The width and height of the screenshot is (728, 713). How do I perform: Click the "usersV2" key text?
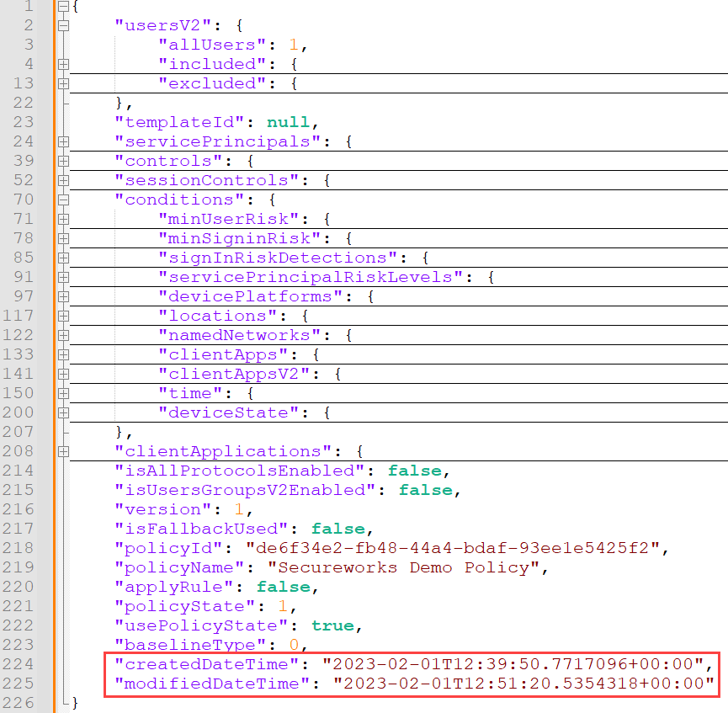[163, 25]
